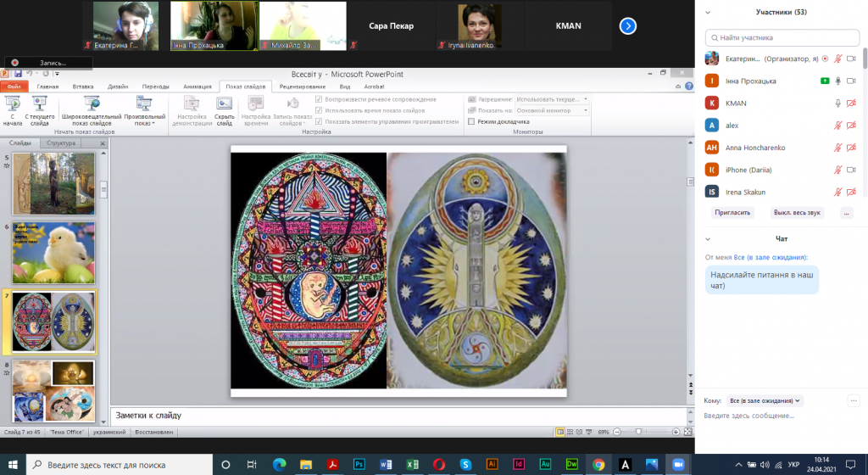Viewport: 868px width, 475px height.
Task: Open participants more options (...) button
Action: pos(847,213)
